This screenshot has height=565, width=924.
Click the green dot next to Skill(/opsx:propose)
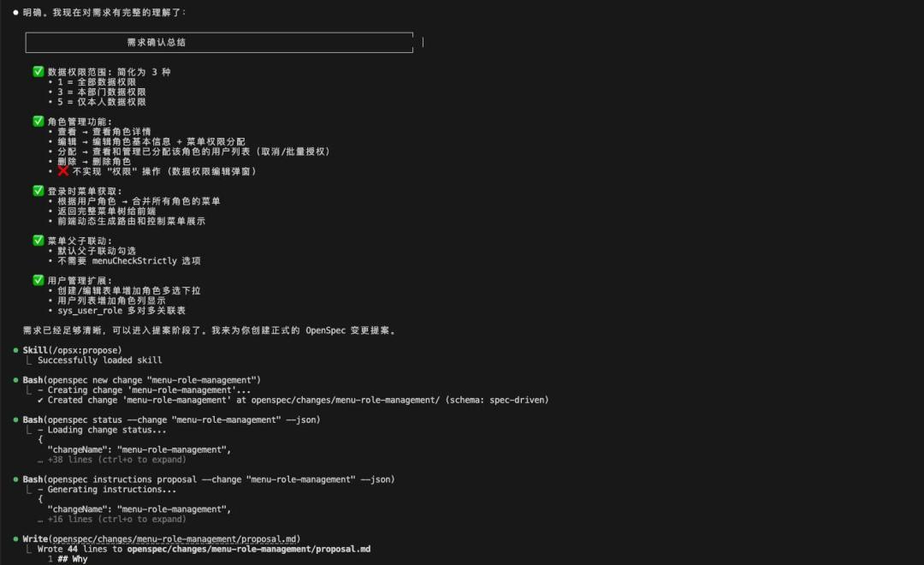16,350
